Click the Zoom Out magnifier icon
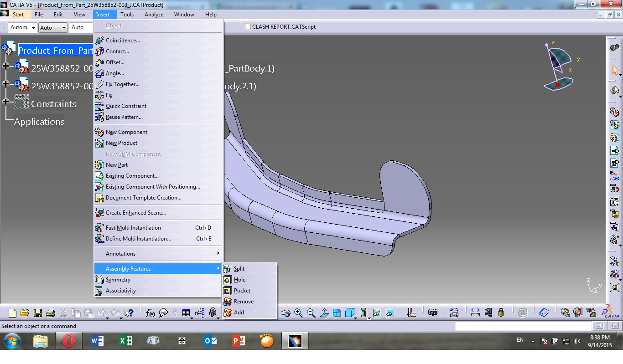This screenshot has height=364, width=623. 311,313
